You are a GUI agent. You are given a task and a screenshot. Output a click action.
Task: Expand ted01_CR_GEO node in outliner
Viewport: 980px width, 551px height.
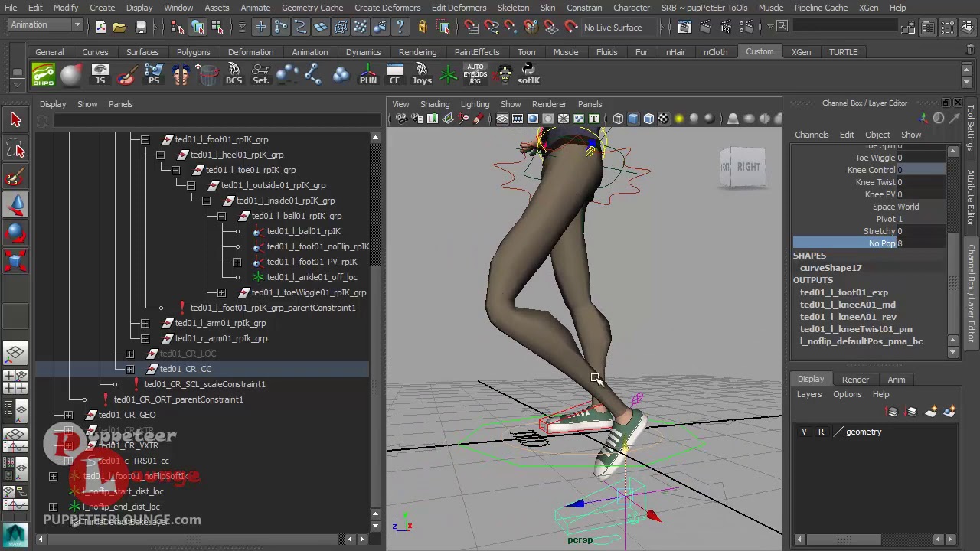point(68,415)
